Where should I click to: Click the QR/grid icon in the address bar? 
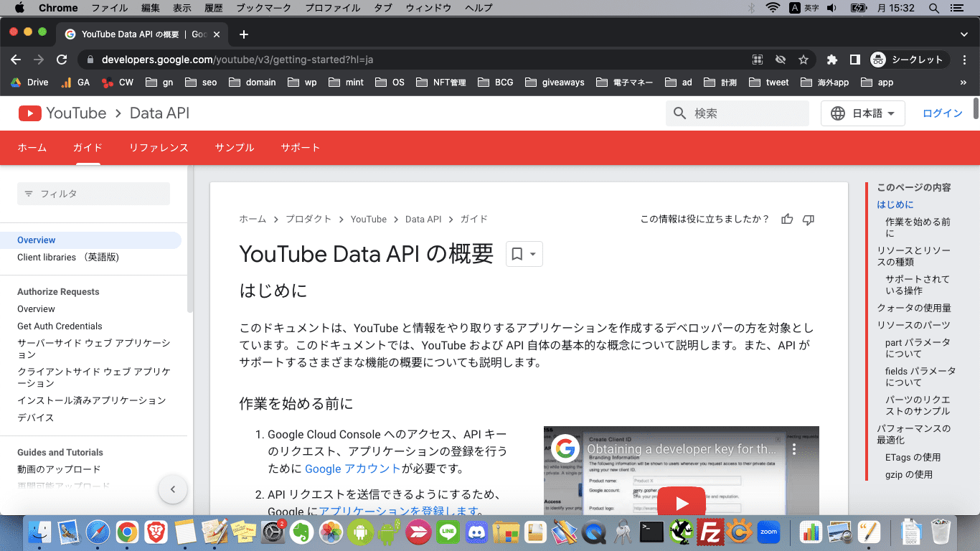758,60
